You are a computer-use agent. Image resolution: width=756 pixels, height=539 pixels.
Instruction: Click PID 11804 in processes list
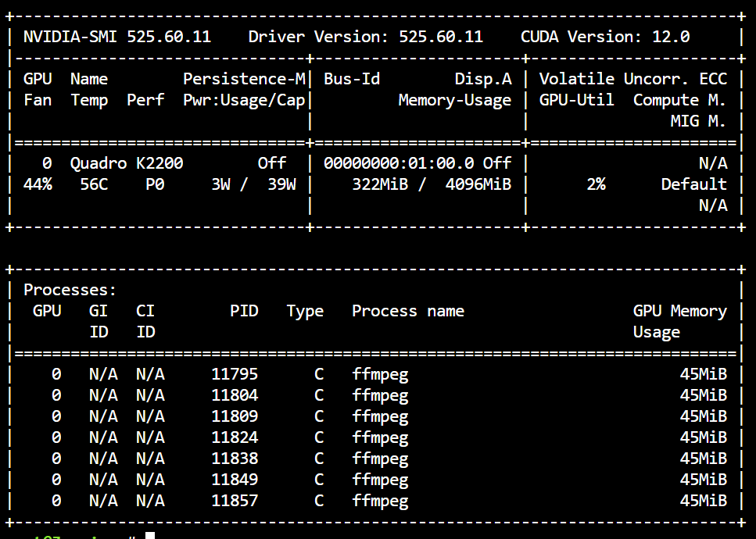point(235,395)
